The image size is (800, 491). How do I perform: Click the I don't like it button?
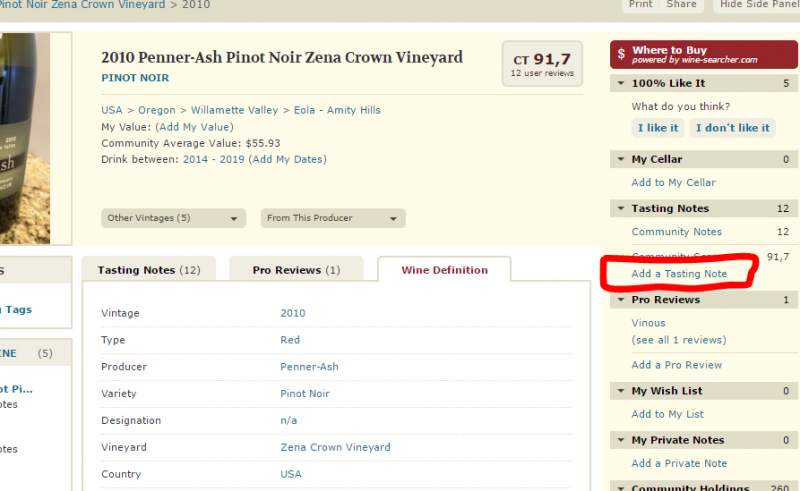pyautogui.click(x=733, y=128)
